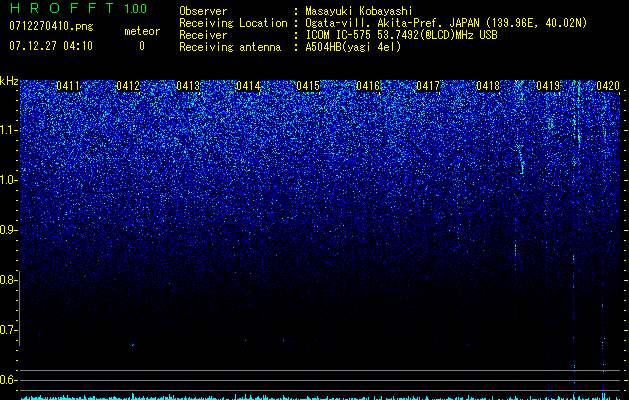Click the 1.1 frequency axis label
This screenshot has height=400, width=629.
[9, 130]
